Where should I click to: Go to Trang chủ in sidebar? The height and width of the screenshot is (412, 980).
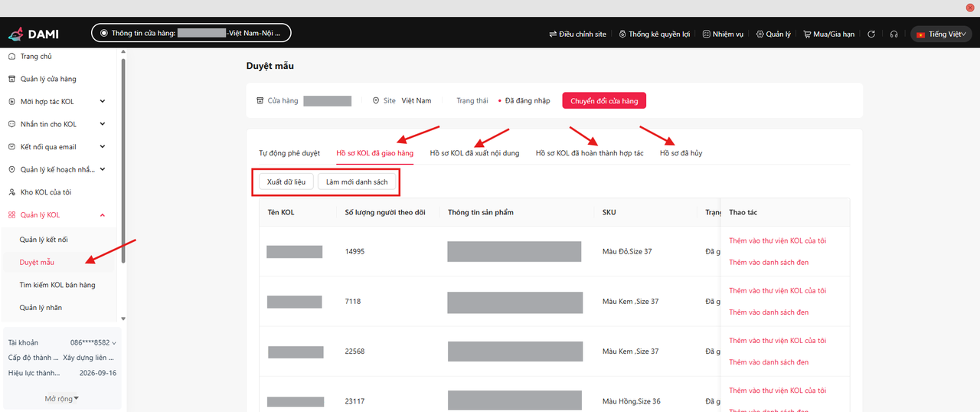click(x=36, y=57)
